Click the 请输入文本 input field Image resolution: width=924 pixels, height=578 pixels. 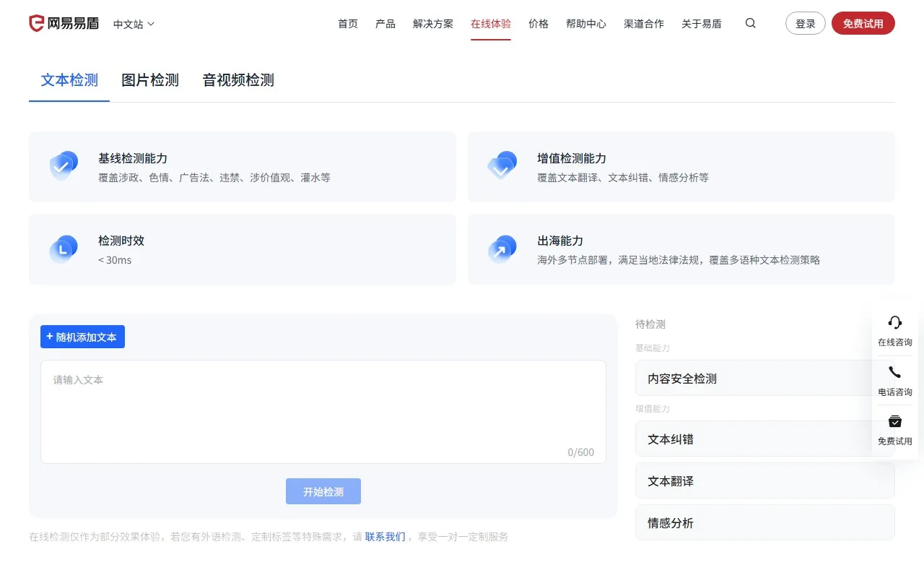[x=323, y=410]
